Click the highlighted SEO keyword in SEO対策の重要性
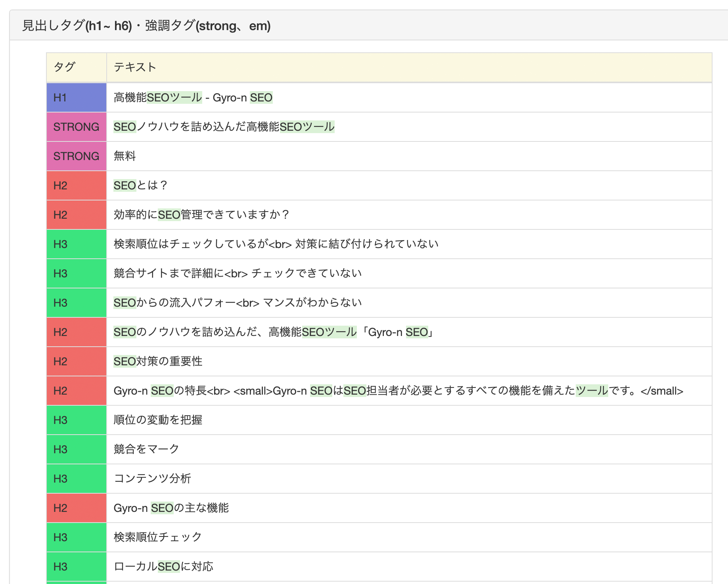The width and height of the screenshot is (728, 584). tap(125, 361)
